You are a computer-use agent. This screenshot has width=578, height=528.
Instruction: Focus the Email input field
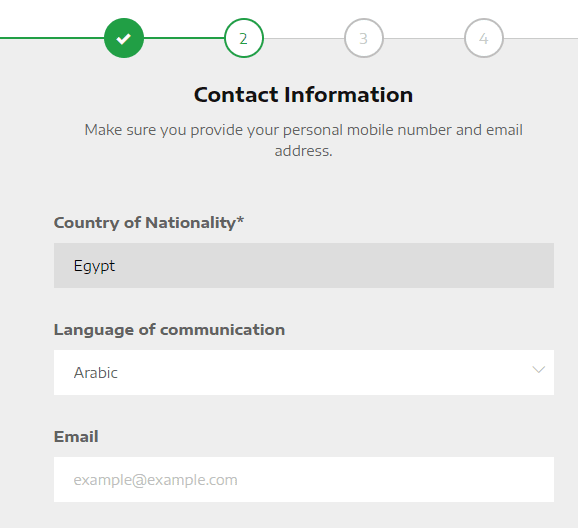coord(304,479)
